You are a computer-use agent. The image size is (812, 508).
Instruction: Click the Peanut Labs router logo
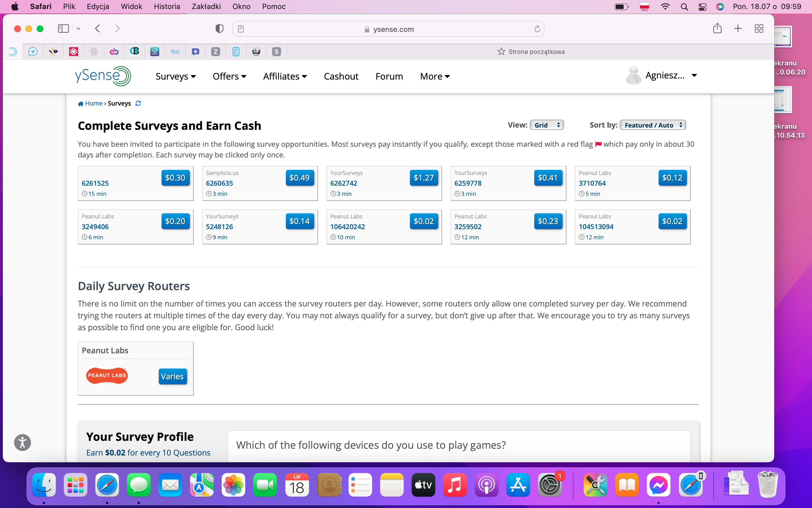point(107,376)
